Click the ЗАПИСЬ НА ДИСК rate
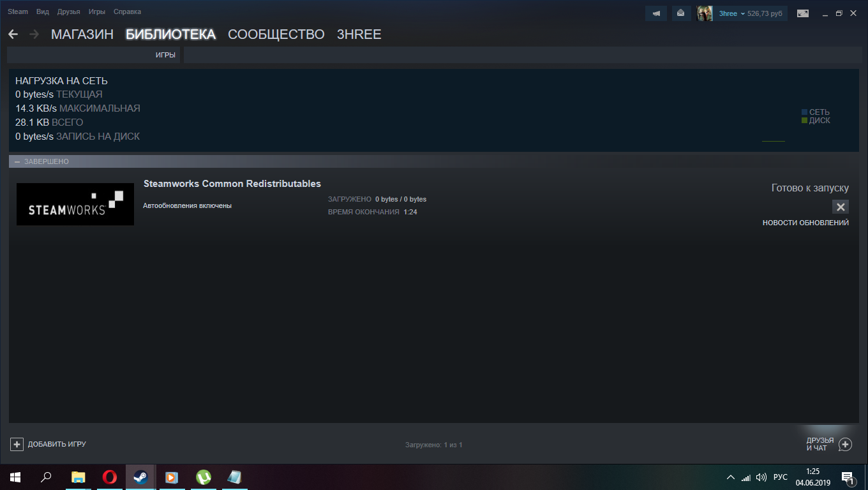Screen dimensions: 868x490 tap(77, 137)
